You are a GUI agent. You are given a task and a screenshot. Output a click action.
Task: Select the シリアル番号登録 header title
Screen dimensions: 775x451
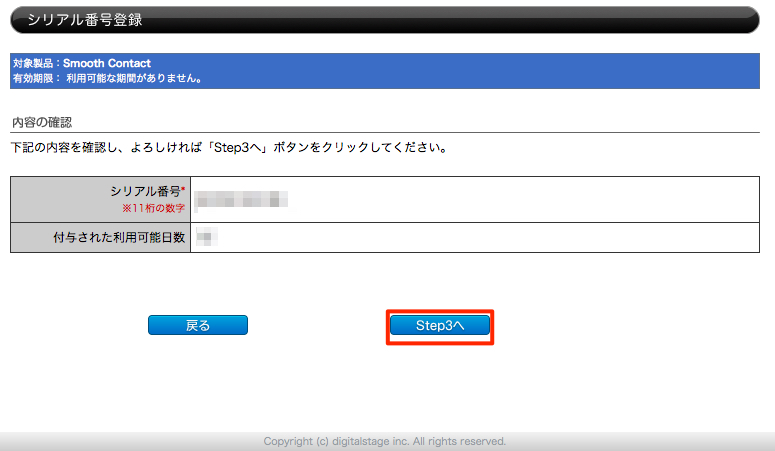85,20
